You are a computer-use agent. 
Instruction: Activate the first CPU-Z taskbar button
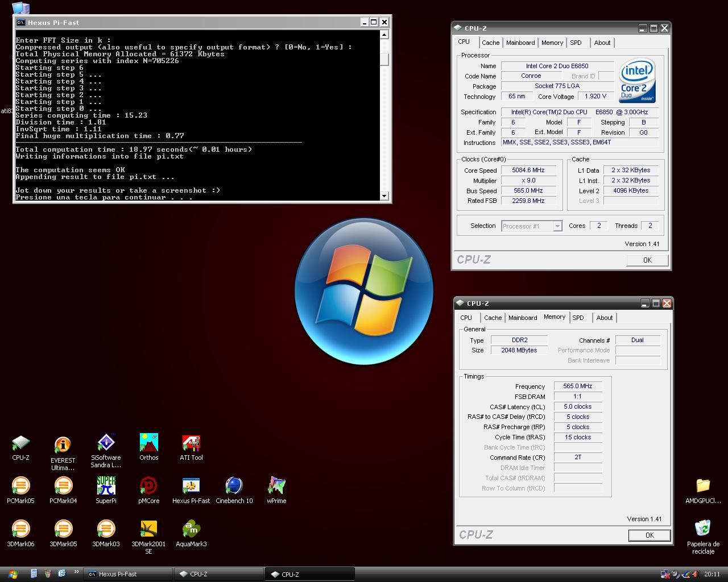pos(219,574)
